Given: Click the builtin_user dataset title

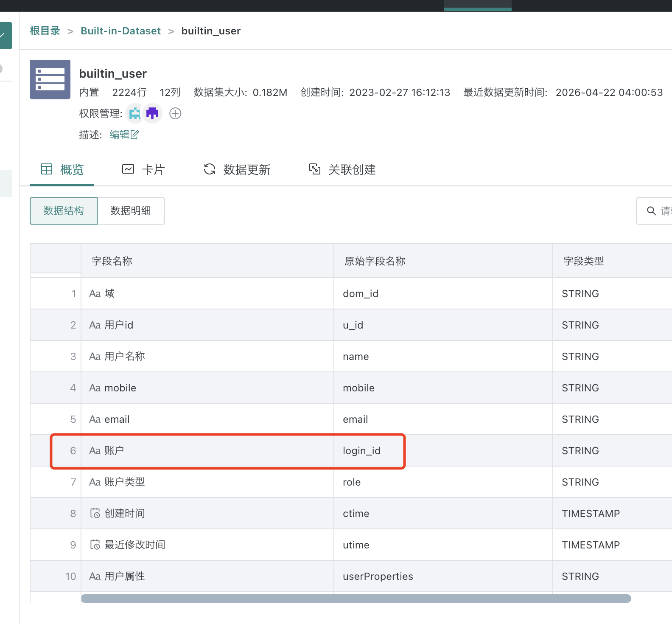Looking at the screenshot, I should tap(113, 73).
